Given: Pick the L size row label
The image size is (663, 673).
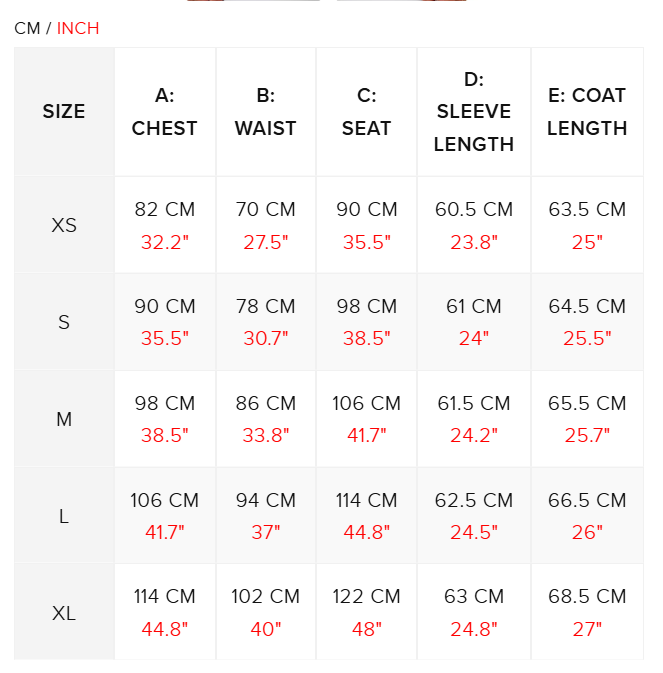Looking at the screenshot, I should point(64,516).
